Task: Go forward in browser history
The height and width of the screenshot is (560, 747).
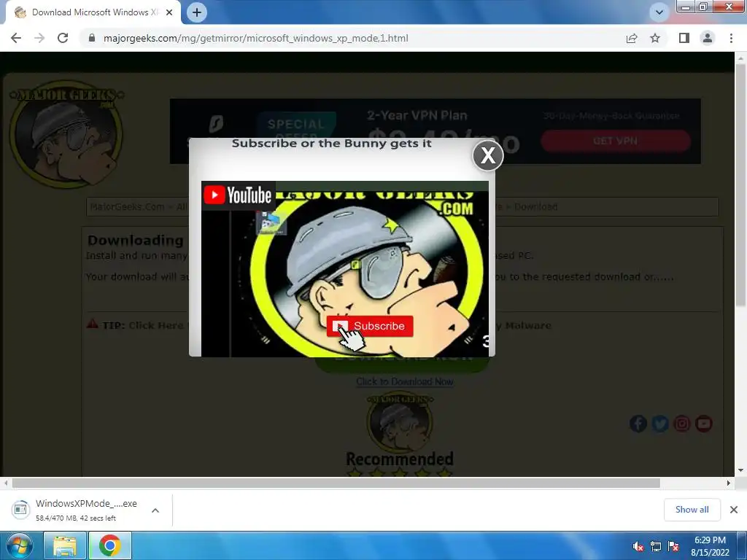Action: (x=39, y=38)
